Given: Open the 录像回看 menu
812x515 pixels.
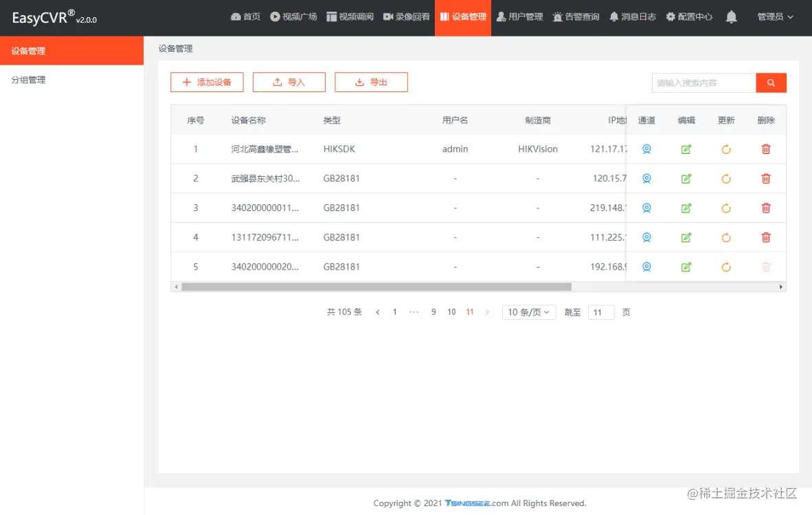Looking at the screenshot, I should [407, 17].
